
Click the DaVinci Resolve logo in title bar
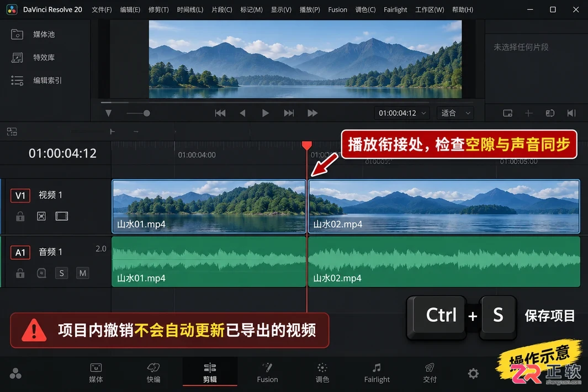tap(12, 10)
